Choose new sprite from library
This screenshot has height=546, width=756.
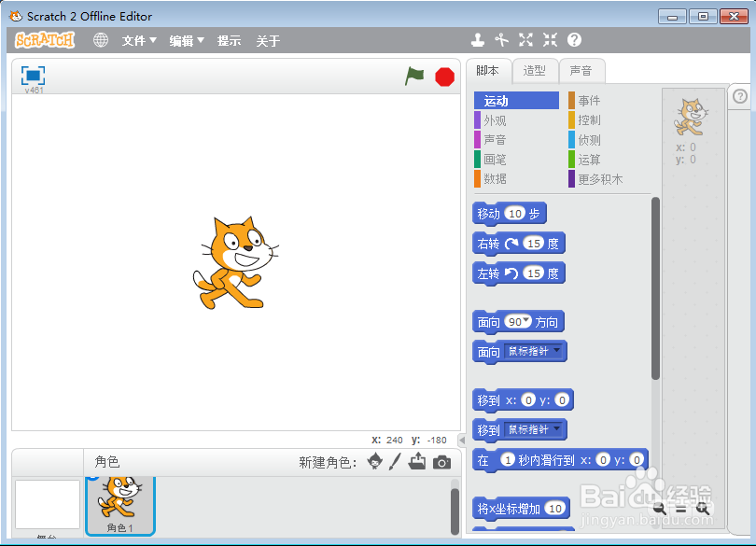pyautogui.click(x=374, y=462)
